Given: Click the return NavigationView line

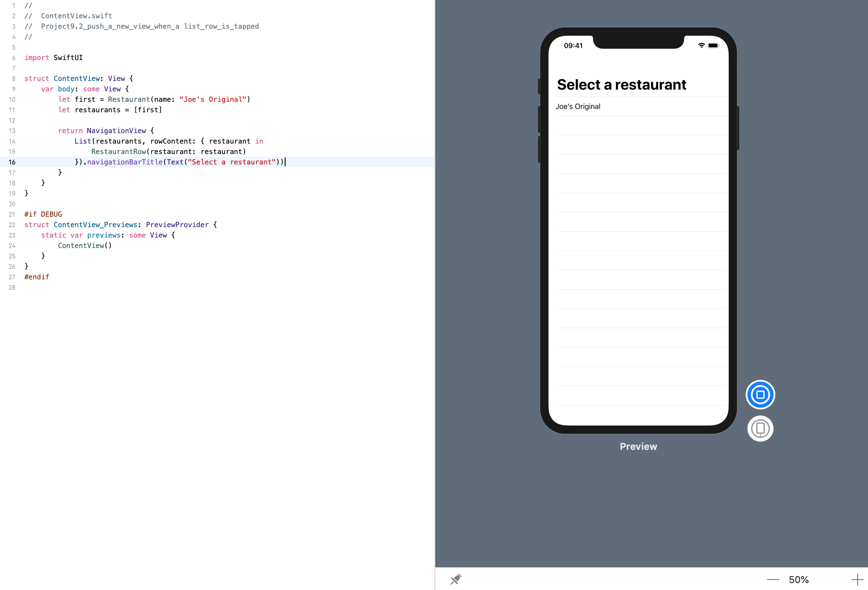Looking at the screenshot, I should tap(106, 131).
